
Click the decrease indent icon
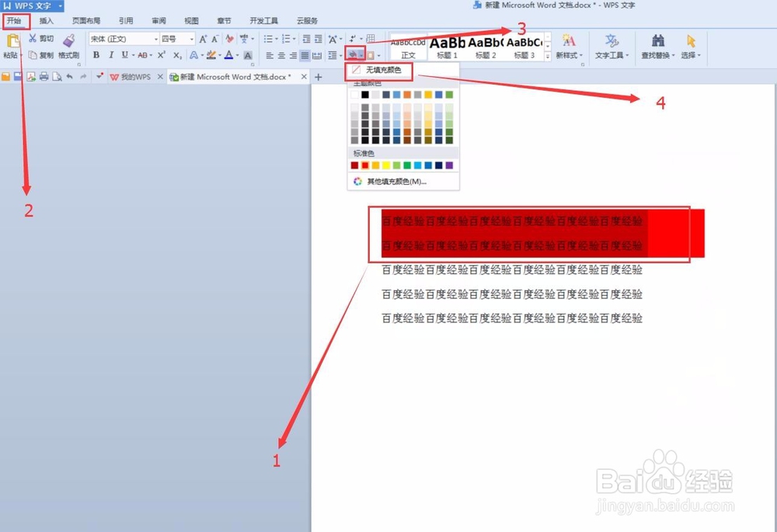(x=307, y=39)
